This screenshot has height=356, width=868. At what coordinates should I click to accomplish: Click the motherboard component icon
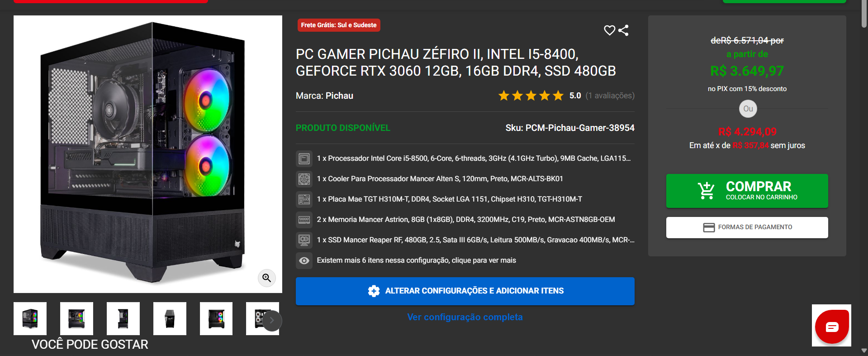click(x=304, y=199)
